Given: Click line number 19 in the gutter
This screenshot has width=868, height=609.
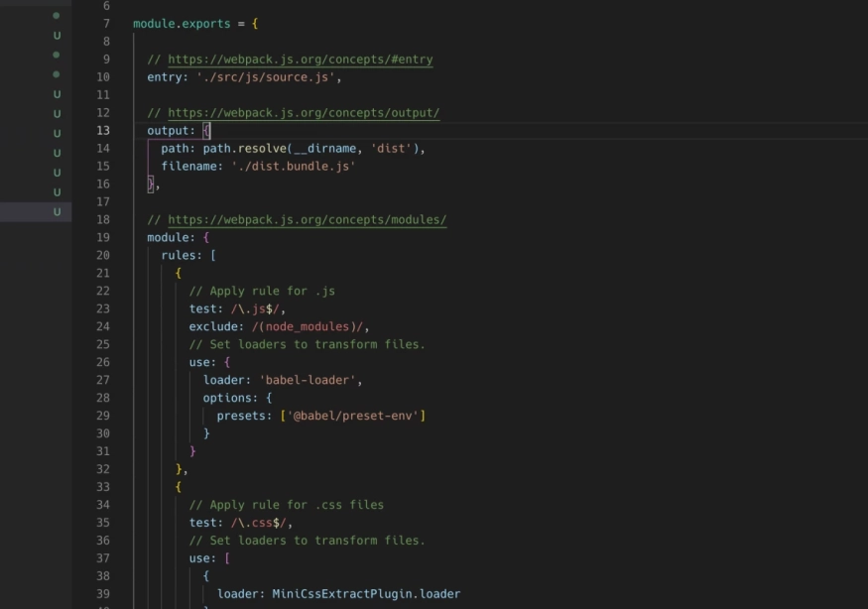Looking at the screenshot, I should (104, 238).
